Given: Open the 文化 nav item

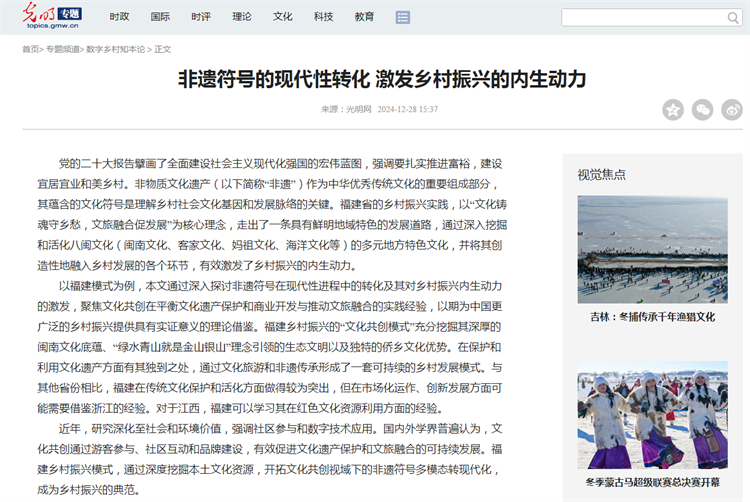Looking at the screenshot, I should 283,17.
